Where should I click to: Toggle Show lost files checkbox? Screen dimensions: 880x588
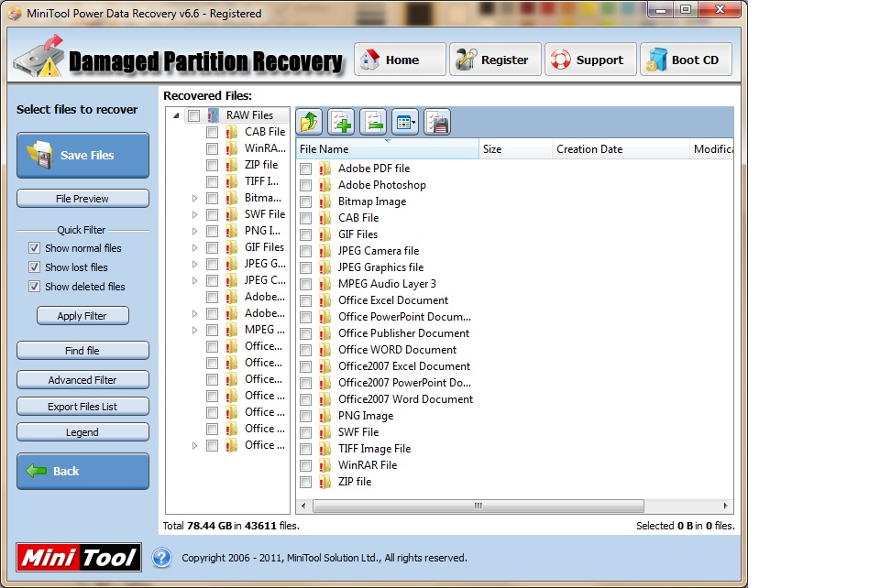[34, 267]
